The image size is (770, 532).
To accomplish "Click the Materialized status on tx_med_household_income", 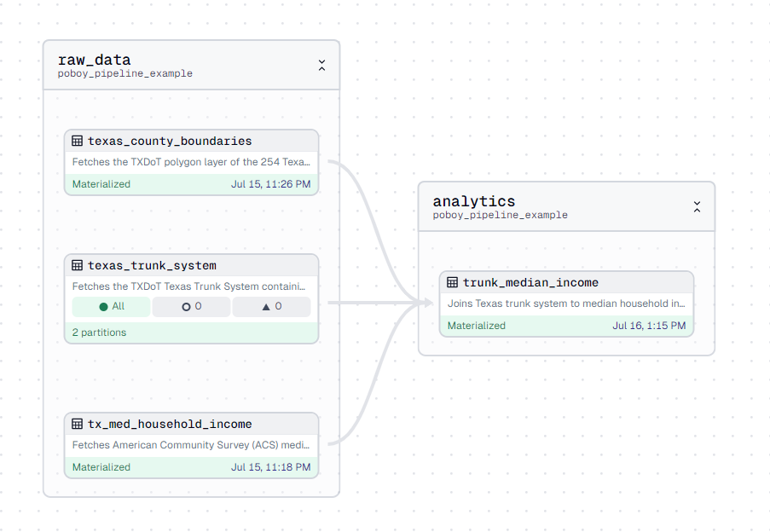I will [x=101, y=466].
